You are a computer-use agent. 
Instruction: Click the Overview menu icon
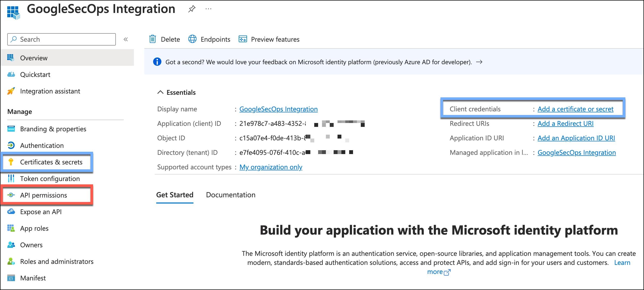click(11, 58)
